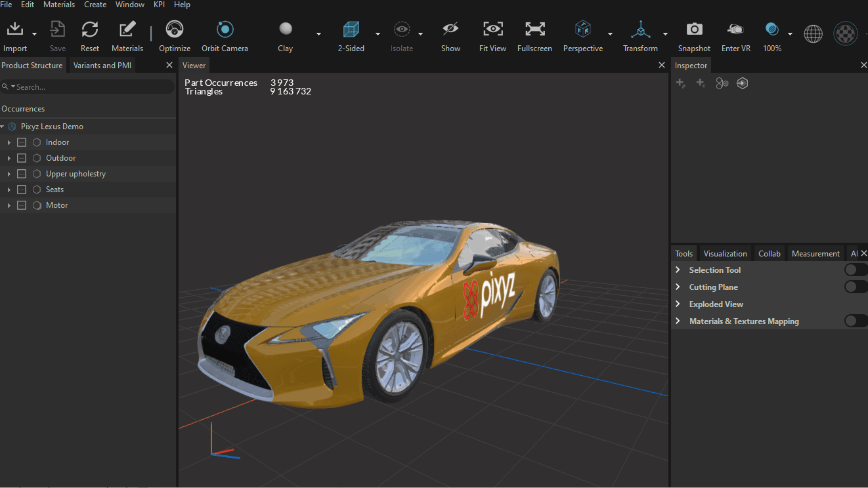This screenshot has width=868, height=488.
Task: Click the Enter VR icon
Action: click(735, 30)
